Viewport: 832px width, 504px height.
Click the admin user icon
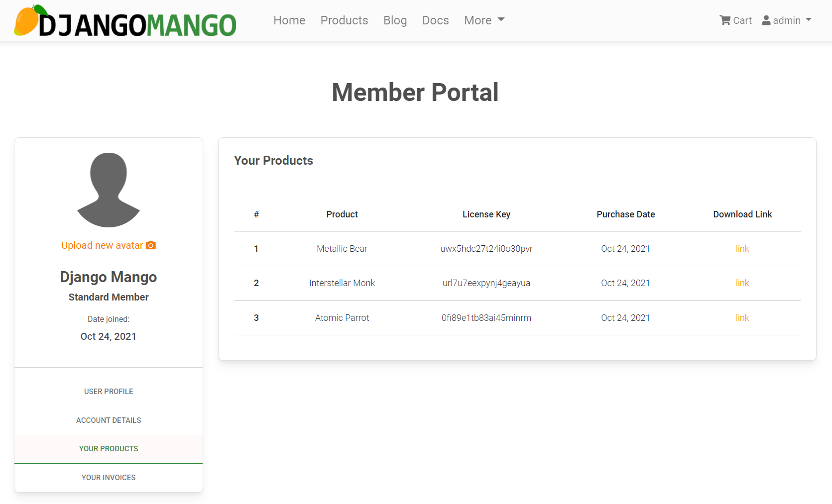[766, 20]
